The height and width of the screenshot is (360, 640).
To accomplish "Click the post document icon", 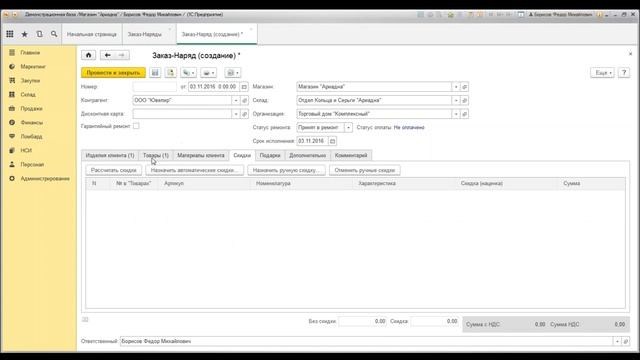I will [x=171, y=73].
